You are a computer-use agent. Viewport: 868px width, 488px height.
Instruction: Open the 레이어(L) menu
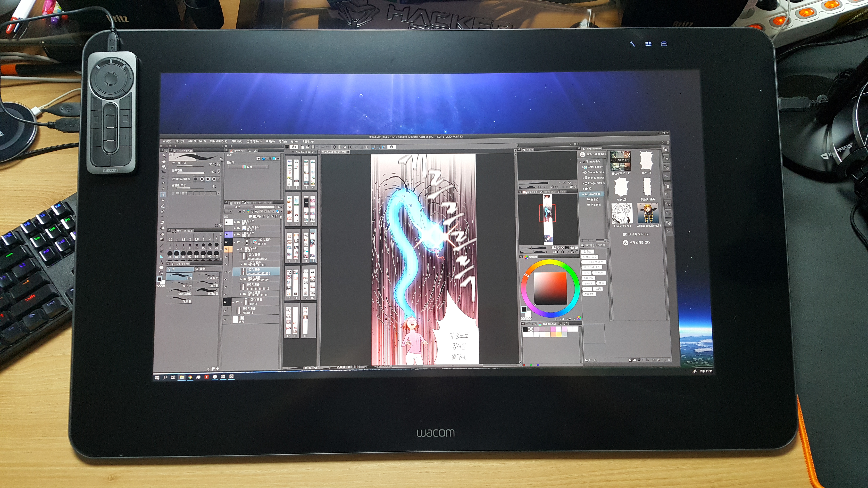pyautogui.click(x=237, y=141)
